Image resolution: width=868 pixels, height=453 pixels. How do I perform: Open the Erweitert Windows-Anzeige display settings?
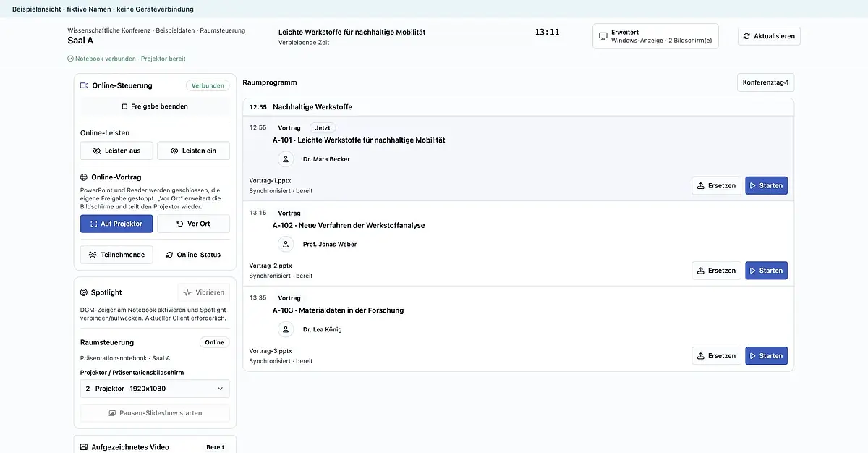click(x=655, y=36)
